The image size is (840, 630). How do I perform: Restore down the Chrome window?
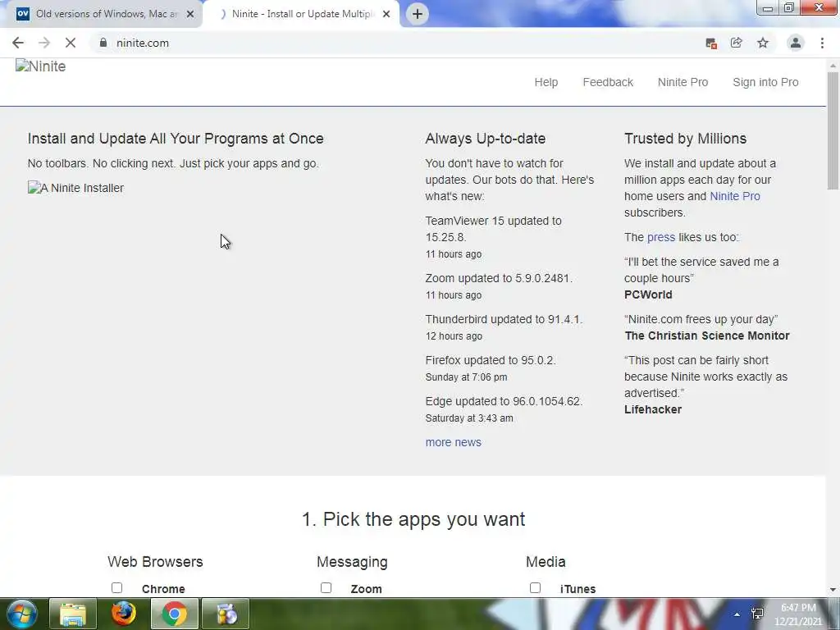(x=788, y=7)
